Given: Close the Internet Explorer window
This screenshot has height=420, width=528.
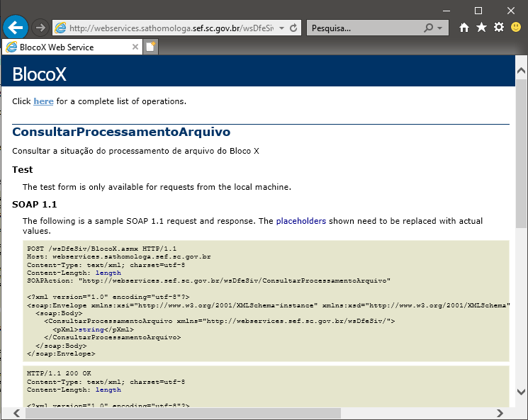Looking at the screenshot, I should click(x=511, y=11).
